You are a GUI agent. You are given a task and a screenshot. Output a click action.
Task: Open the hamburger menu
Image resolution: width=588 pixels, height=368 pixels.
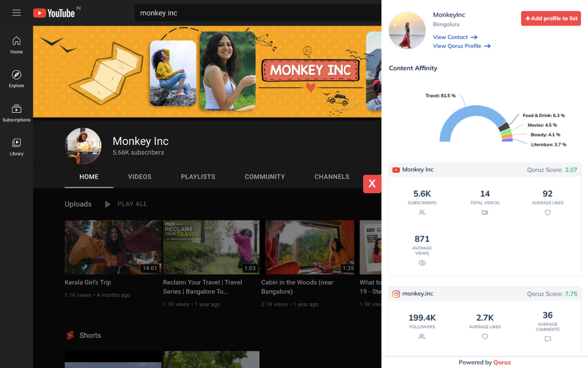(17, 12)
